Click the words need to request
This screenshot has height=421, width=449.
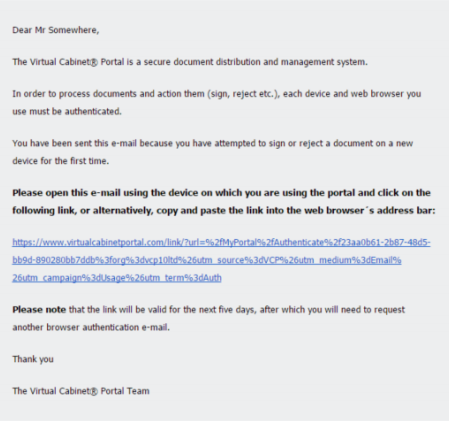pos(373,309)
